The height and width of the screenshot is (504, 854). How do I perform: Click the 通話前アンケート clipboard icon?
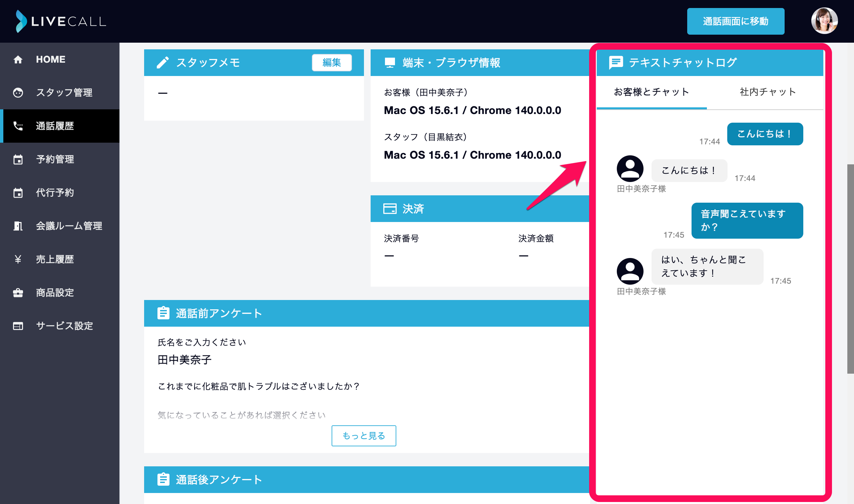point(163,313)
